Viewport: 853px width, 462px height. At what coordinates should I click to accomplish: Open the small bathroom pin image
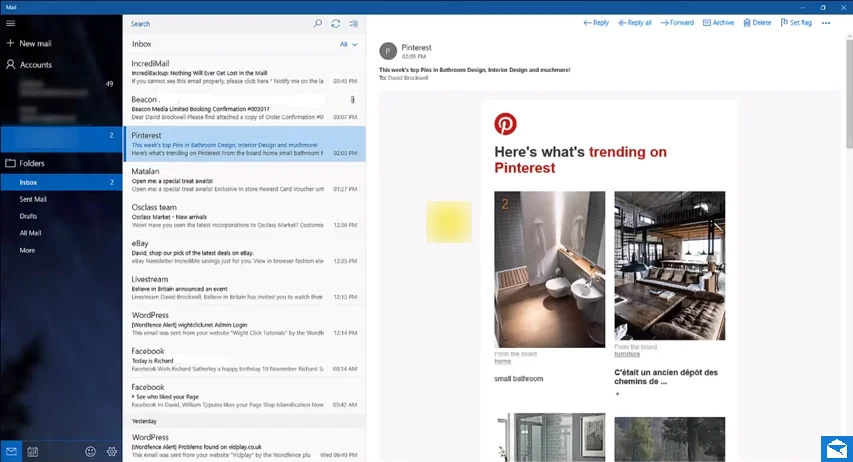pos(549,269)
